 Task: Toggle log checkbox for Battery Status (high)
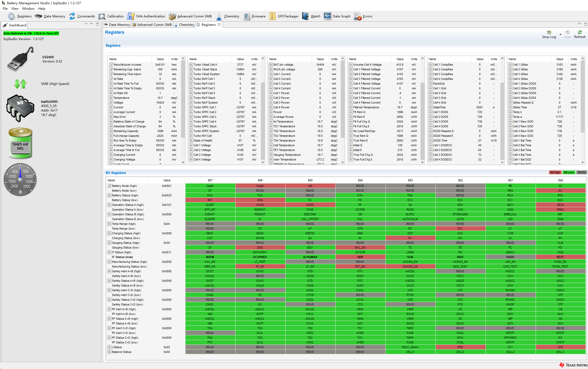(x=109, y=195)
